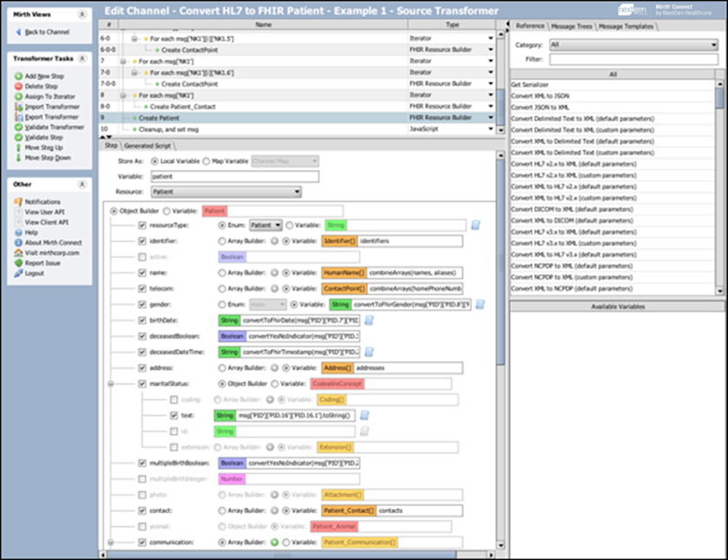Click the Move Step Up arrow icon

[x=18, y=148]
